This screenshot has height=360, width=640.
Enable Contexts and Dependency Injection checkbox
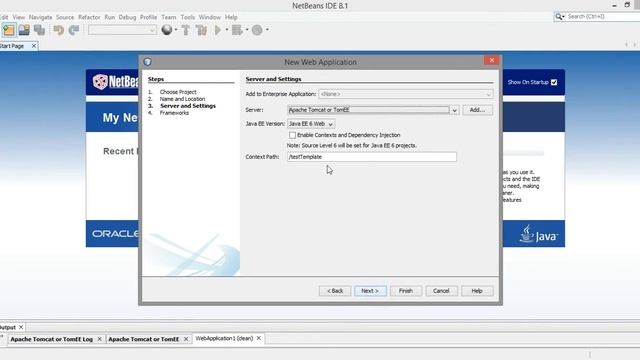pos(292,135)
